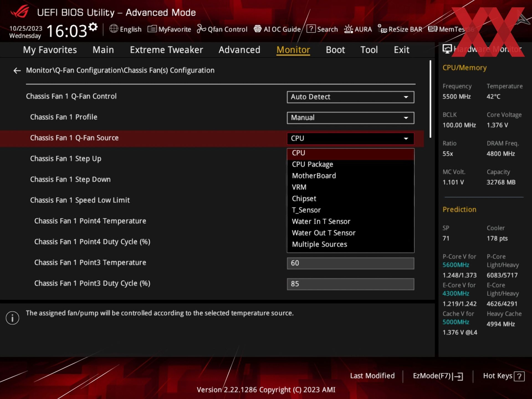Open AURA lighting icon
Image resolution: width=532 pixels, height=399 pixels.
tap(348, 29)
